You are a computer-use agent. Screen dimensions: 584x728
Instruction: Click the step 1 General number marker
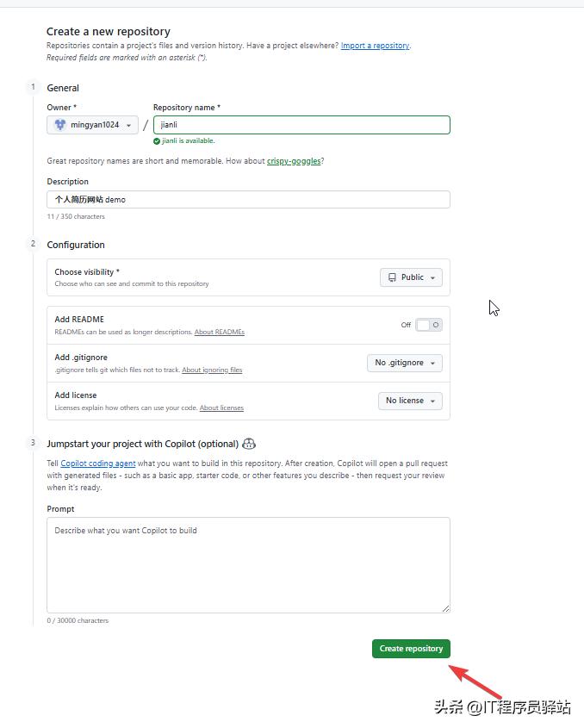[33, 86]
